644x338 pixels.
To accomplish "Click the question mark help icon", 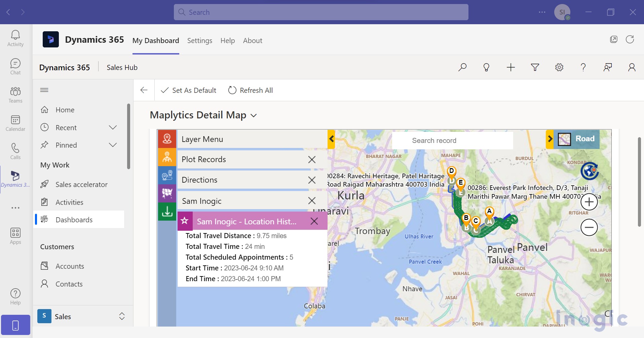I will tap(583, 67).
